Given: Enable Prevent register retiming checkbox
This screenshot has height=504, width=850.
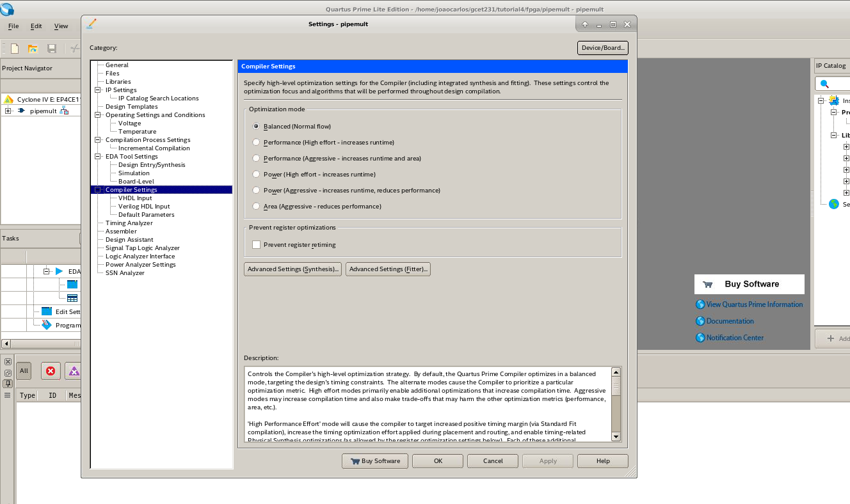Looking at the screenshot, I should tap(257, 245).
